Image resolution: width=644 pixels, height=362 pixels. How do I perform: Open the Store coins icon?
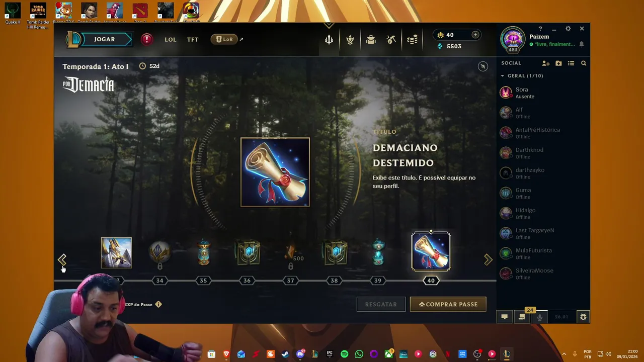(x=412, y=40)
